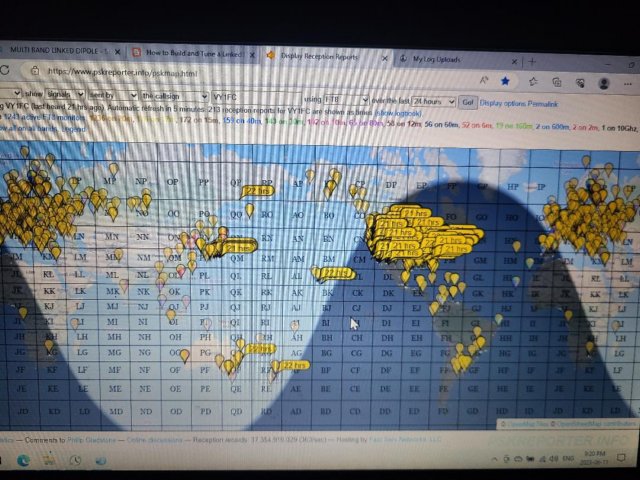This screenshot has width=640, height=480.
Task: Click the yellow pin below grid OJ
Action: (171, 315)
